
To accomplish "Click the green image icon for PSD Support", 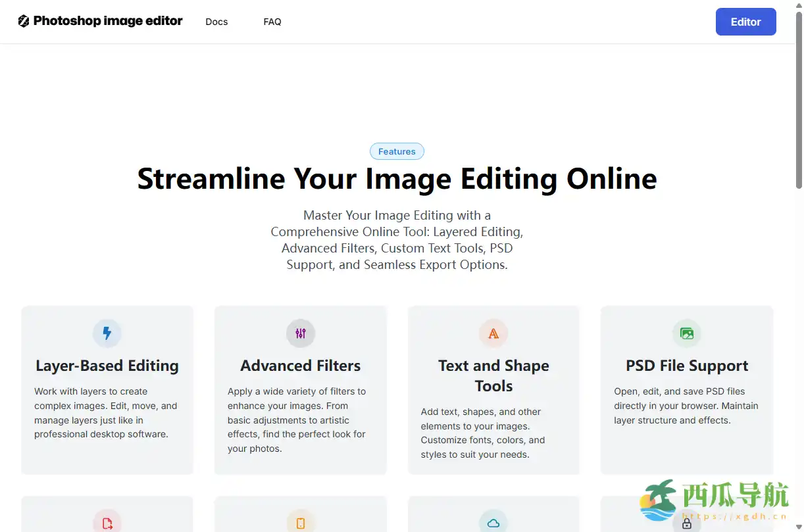I will click(x=687, y=333).
